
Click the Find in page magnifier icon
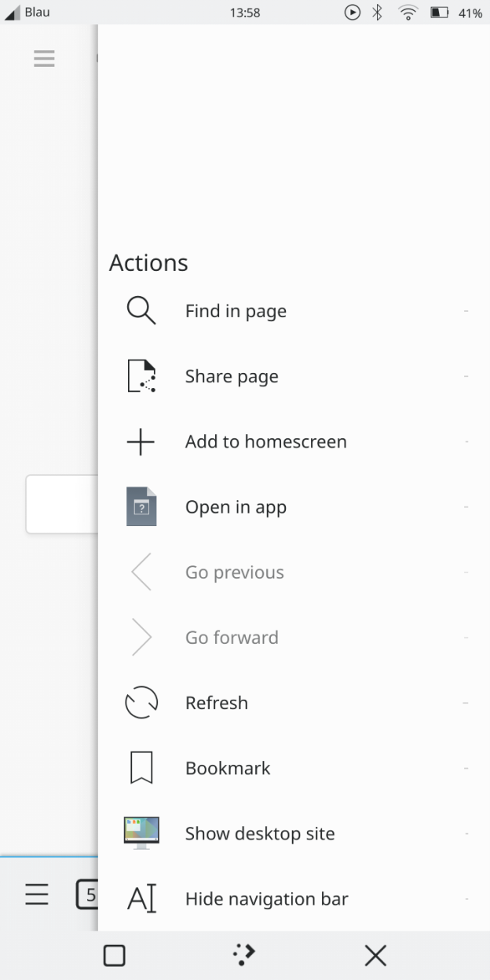tap(141, 311)
